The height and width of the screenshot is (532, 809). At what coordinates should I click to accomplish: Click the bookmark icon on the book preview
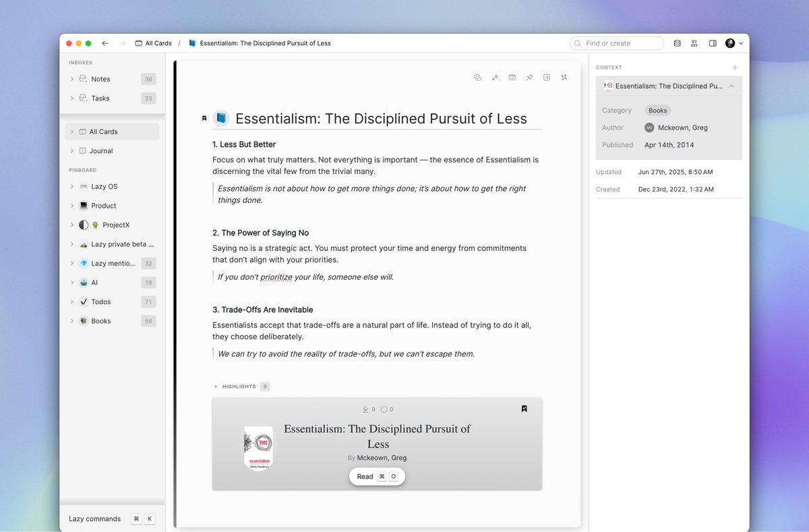click(524, 409)
